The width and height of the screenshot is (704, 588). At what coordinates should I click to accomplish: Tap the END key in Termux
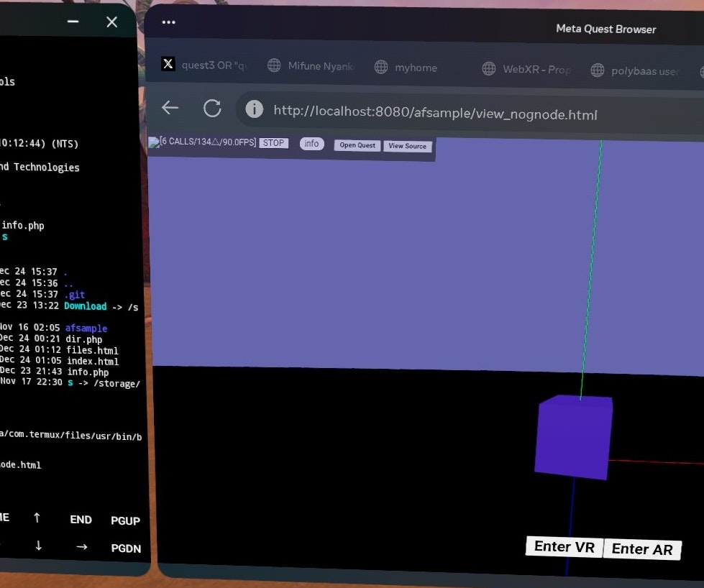coord(81,519)
